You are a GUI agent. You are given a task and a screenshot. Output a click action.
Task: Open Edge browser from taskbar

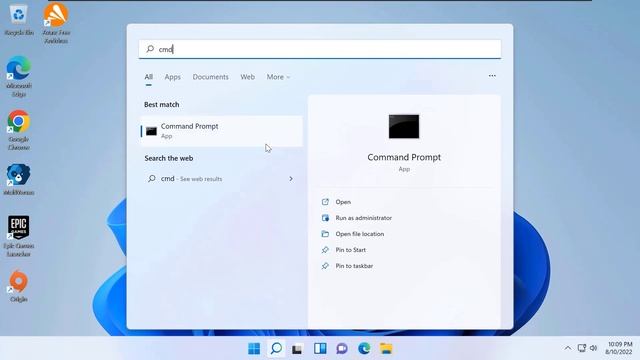364,349
